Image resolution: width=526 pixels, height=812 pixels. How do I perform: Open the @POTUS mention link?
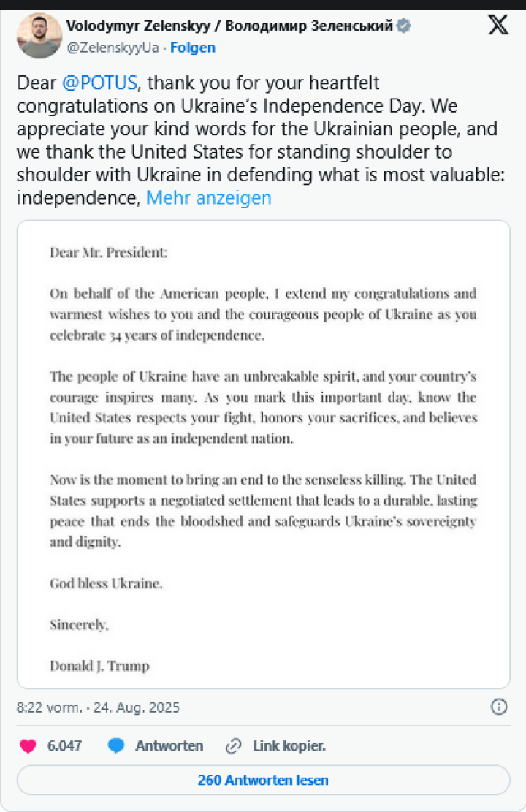point(96,83)
